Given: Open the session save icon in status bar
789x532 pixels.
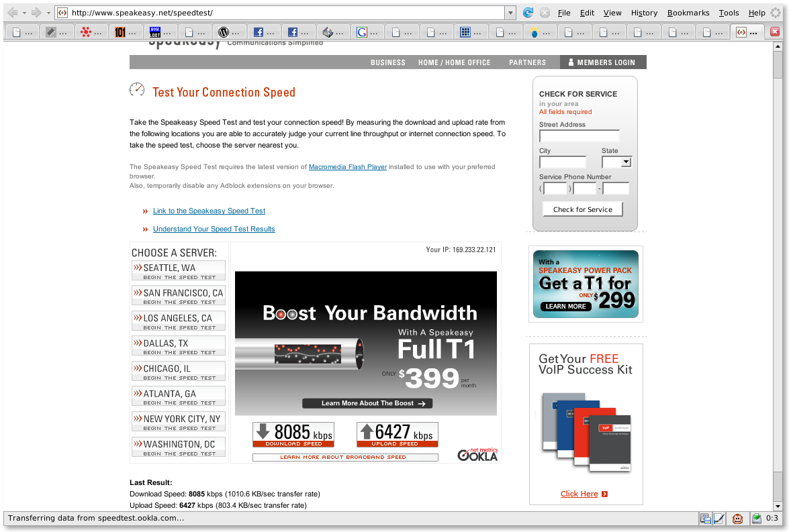Looking at the screenshot, I should pyautogui.click(x=706, y=519).
